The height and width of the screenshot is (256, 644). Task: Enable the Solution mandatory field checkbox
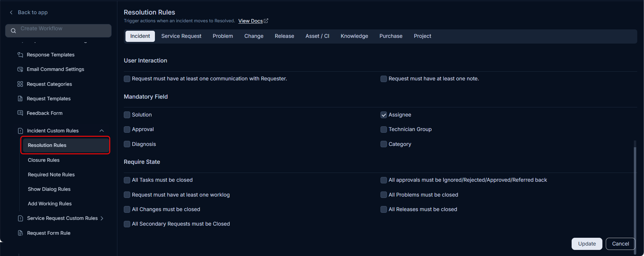(x=127, y=115)
